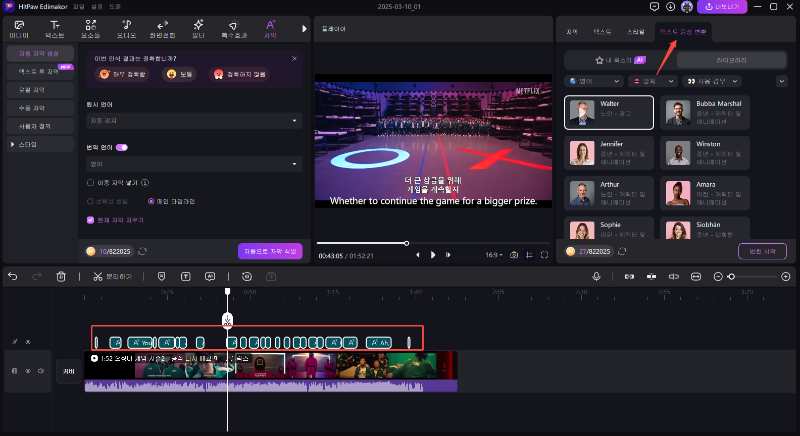Refresh the 27/822025 coin balance
Image resolution: width=800 pixels, height=436 pixels.
pos(622,252)
